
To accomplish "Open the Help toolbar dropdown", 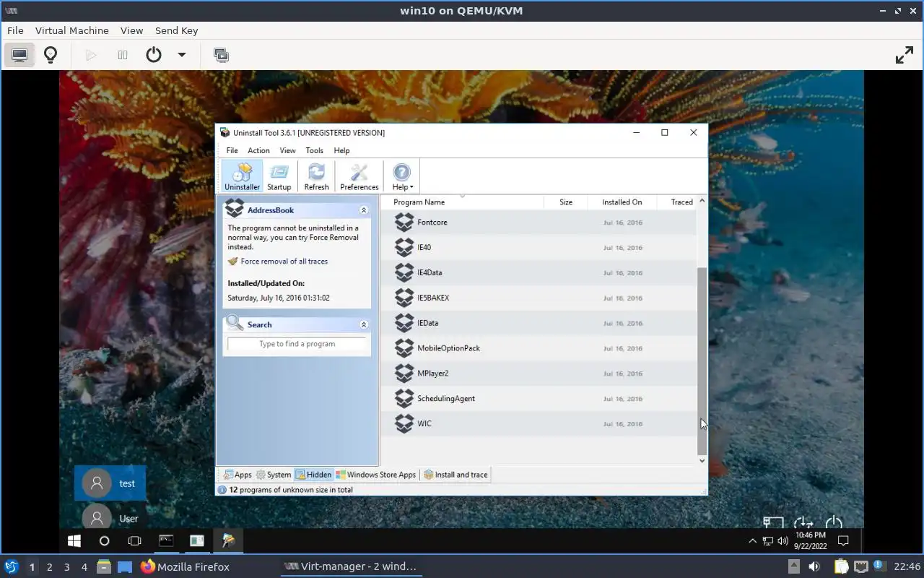I will [402, 176].
